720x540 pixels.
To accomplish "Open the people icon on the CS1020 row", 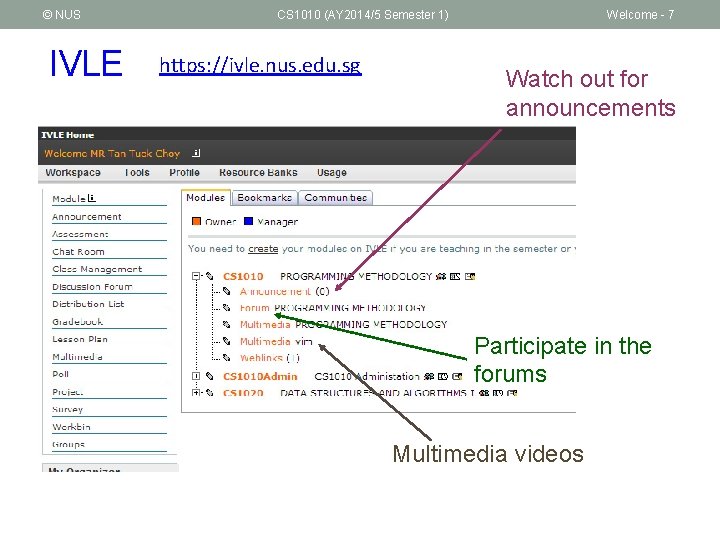I will click(484, 393).
